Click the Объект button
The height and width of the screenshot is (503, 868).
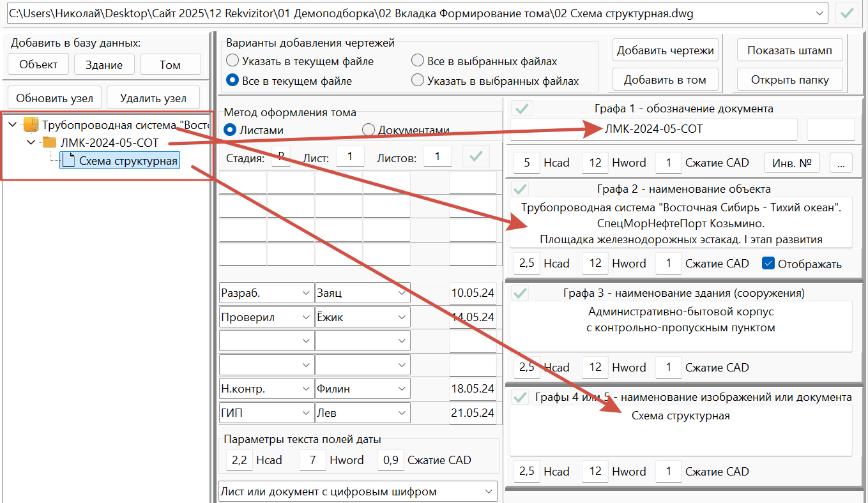(x=38, y=64)
